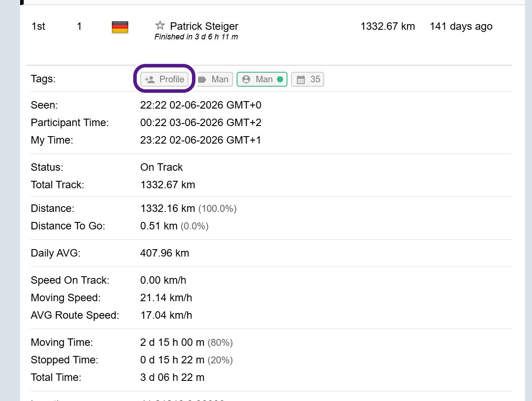This screenshot has height=401, width=532.
Task: Select the Total Track value 1332.67 km
Action: pyautogui.click(x=167, y=185)
